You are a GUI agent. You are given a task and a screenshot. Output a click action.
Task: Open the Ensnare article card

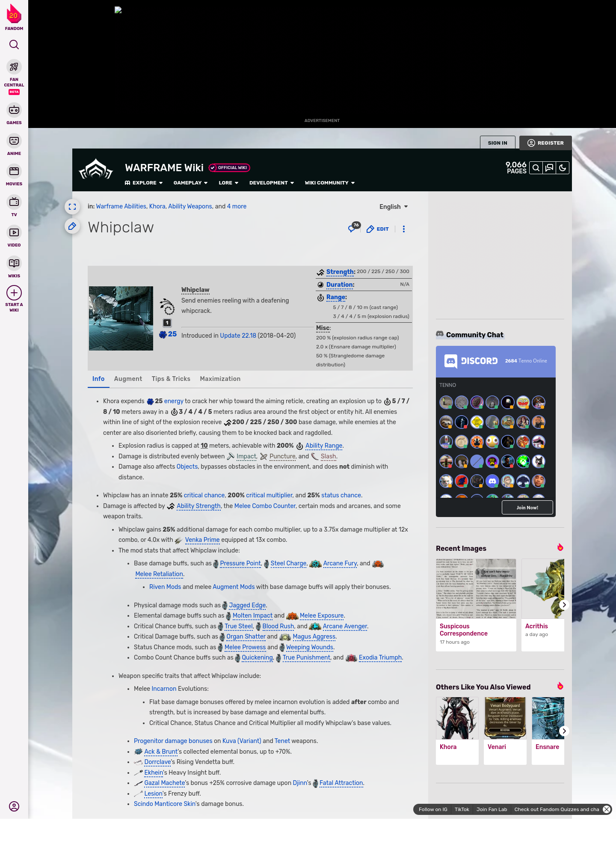click(x=548, y=731)
